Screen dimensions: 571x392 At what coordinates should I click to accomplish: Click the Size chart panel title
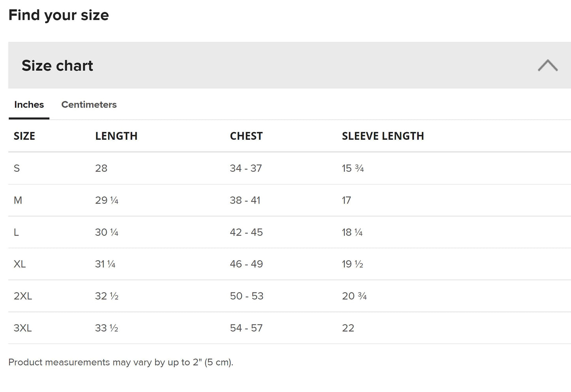(x=57, y=66)
